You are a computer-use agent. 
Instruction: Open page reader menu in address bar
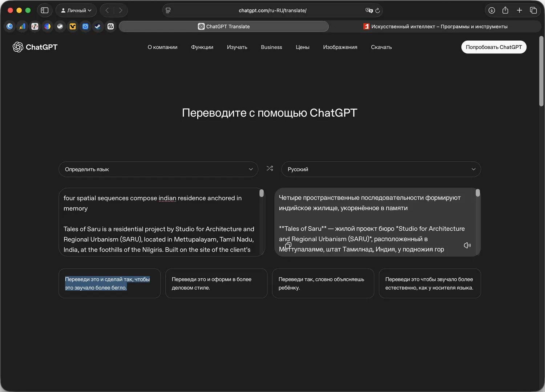pos(168,11)
